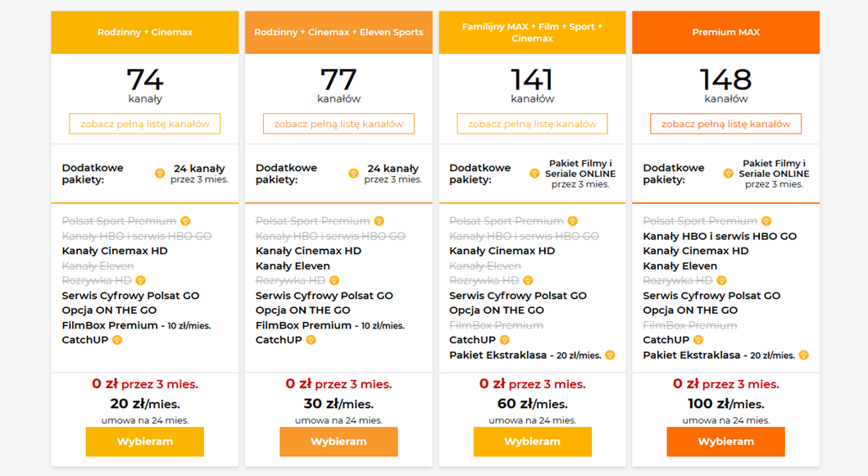
Task: Click the Rozrywka HD icon in the 141-channel plan
Action: point(528,281)
